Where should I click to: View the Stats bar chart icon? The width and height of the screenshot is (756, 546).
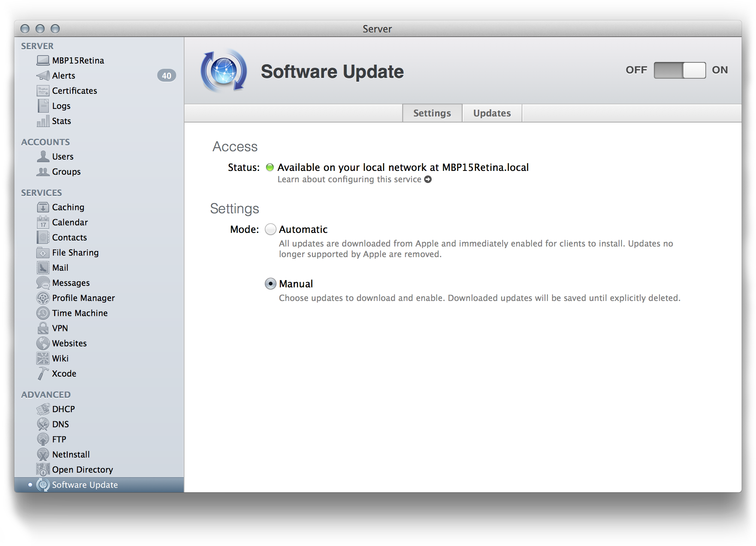43,121
